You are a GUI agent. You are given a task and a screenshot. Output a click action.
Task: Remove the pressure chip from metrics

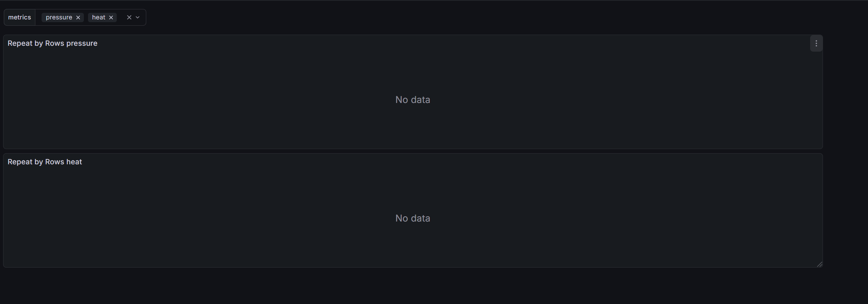coord(78,18)
